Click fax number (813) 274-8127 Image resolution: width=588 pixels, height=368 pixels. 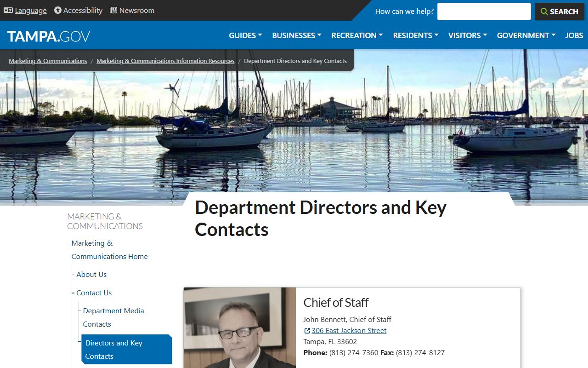tap(420, 352)
